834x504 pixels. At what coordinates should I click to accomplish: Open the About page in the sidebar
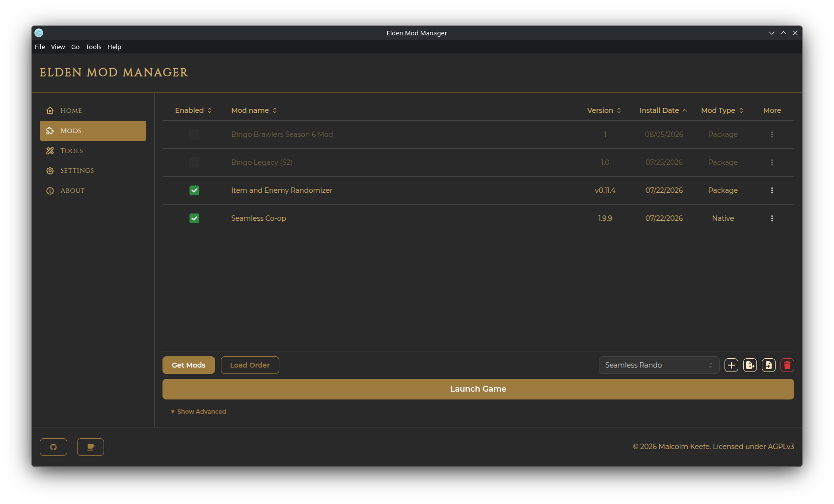pos(93,190)
